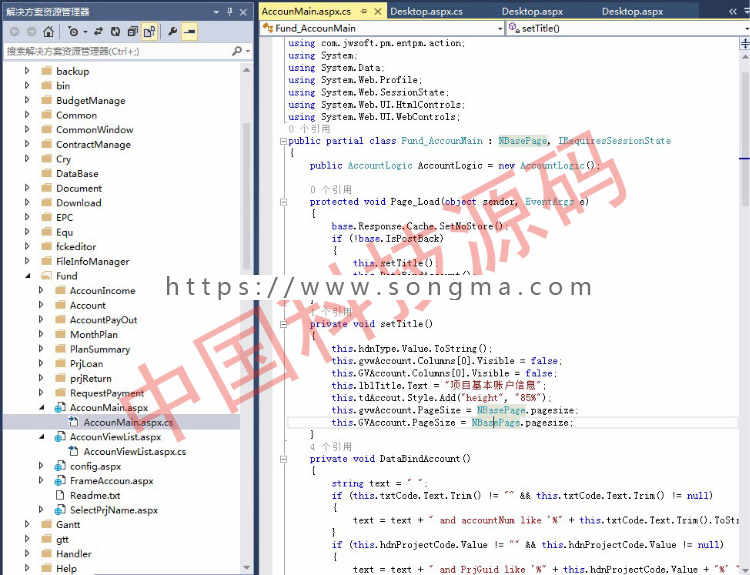Image resolution: width=750 pixels, height=575 pixels.
Task: Open the setTitle() member dropdown
Action: (x=747, y=29)
